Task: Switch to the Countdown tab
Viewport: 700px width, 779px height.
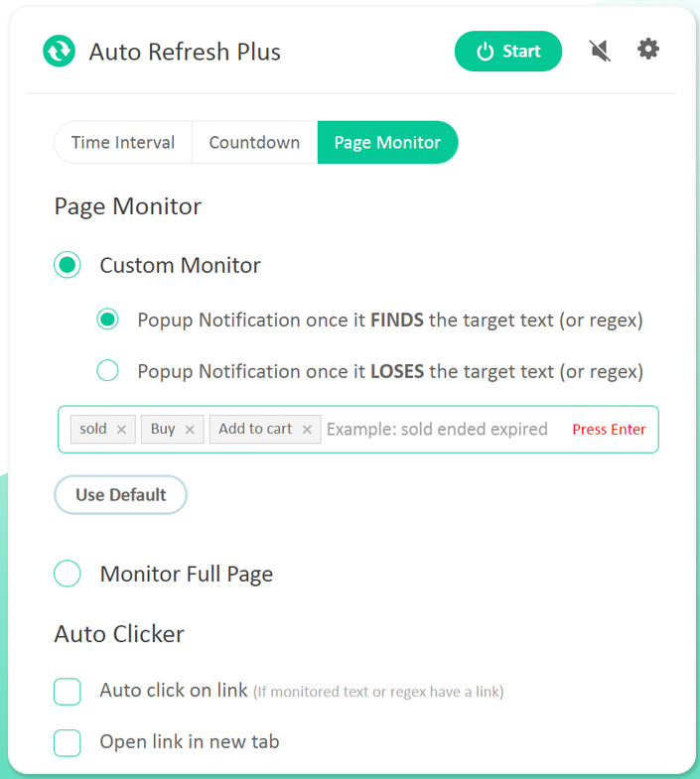Action: [x=254, y=143]
